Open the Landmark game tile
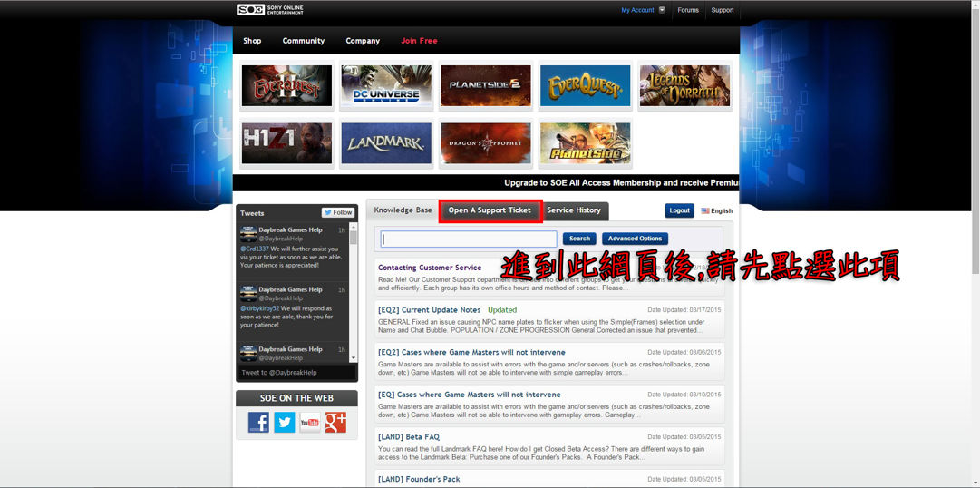 tap(386, 143)
